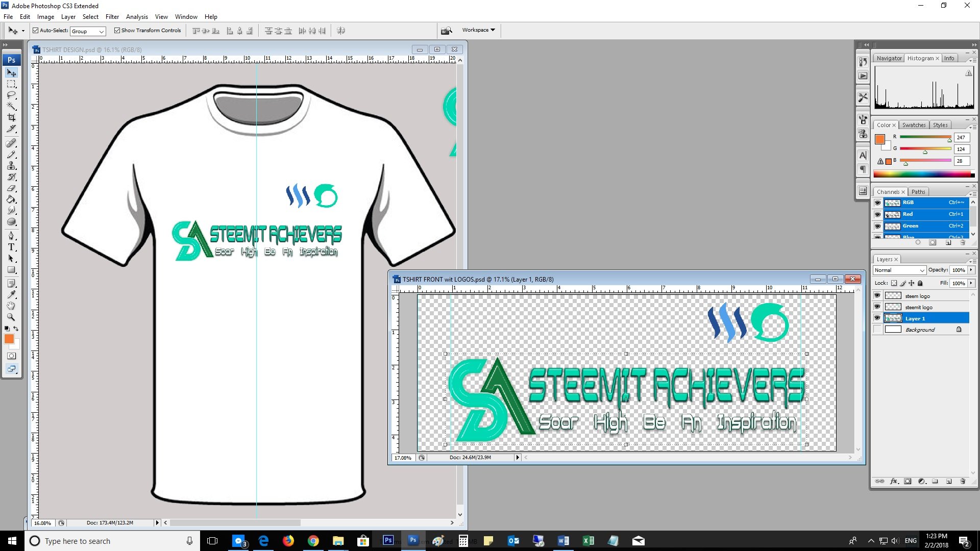This screenshot has height=551, width=980.
Task: Click the foreground color swatch in toolbox
Action: pyautogui.click(x=9, y=339)
